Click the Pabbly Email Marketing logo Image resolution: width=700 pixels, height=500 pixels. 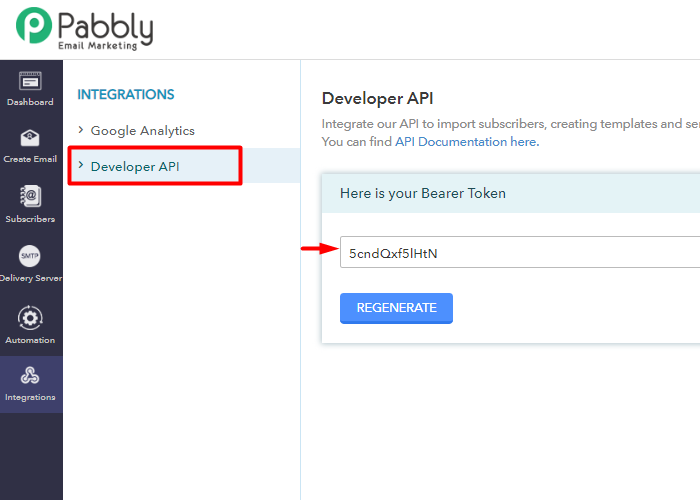point(85,28)
